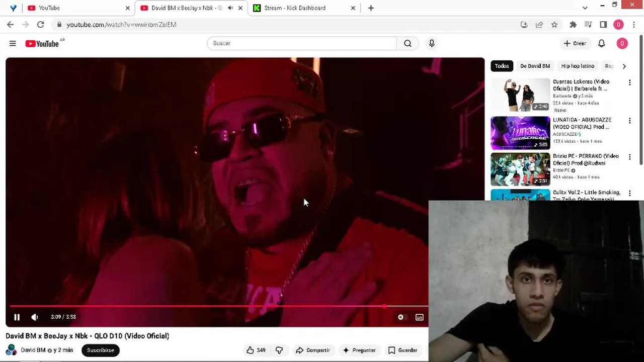The width and height of the screenshot is (644, 362).
Task: Open David BM channel name link
Action: tap(33, 350)
